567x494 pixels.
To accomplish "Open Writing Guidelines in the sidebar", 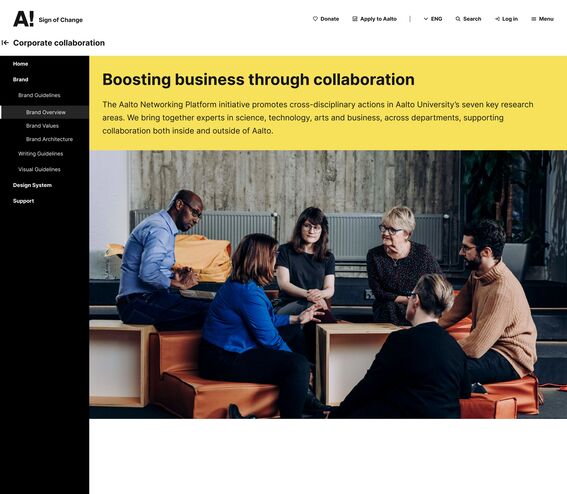I will point(40,154).
